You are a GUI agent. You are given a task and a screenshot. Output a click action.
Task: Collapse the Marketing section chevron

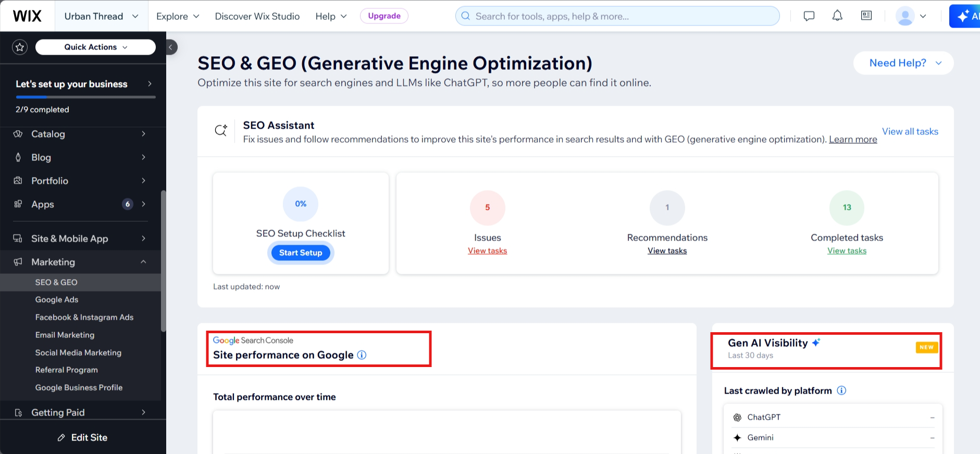point(143,262)
